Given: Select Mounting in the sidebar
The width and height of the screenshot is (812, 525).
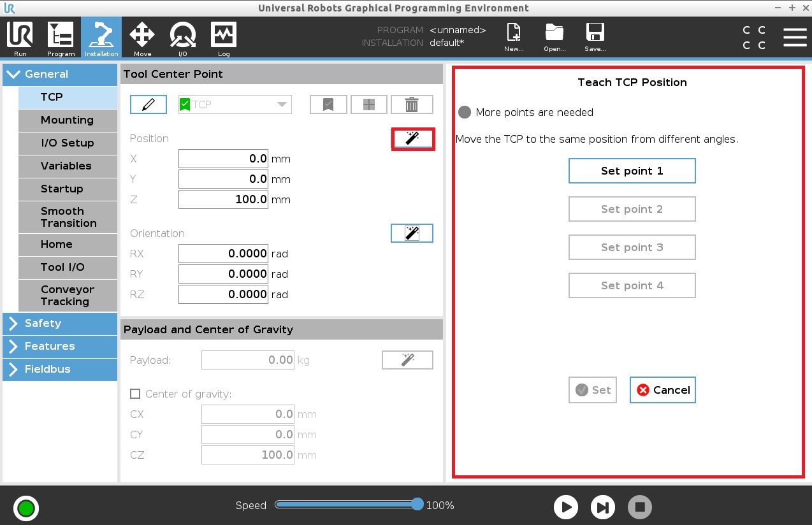Looking at the screenshot, I should pos(68,120).
